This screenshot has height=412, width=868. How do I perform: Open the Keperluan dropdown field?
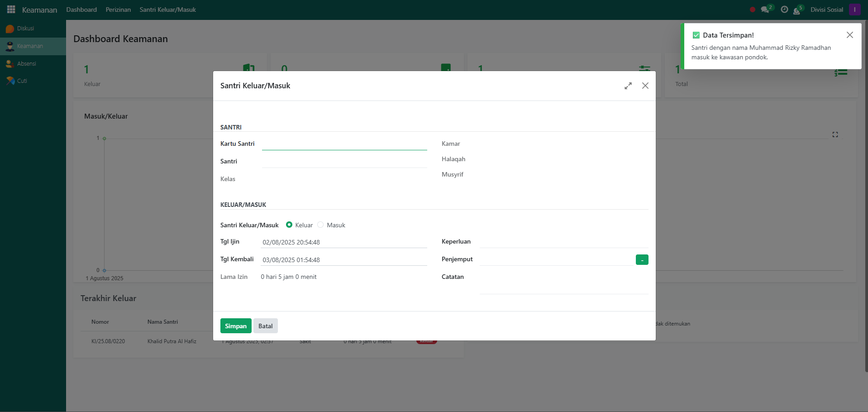(563, 242)
